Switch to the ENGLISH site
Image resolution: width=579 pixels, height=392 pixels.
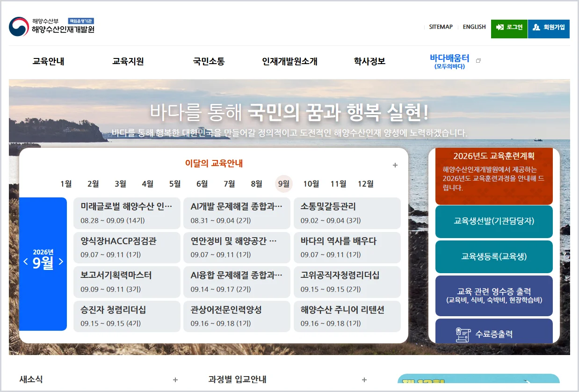[x=474, y=27]
